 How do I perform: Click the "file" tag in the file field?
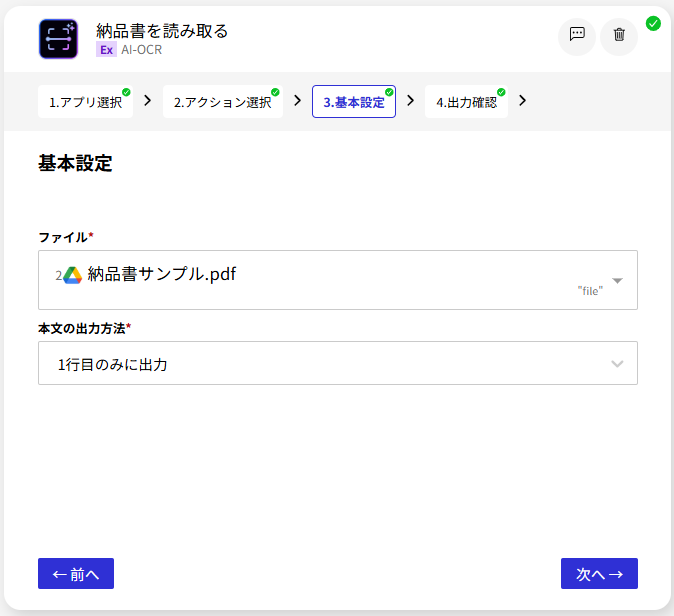590,291
